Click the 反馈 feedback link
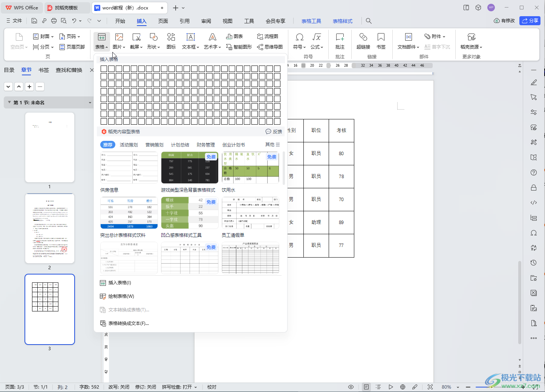 coord(274,131)
